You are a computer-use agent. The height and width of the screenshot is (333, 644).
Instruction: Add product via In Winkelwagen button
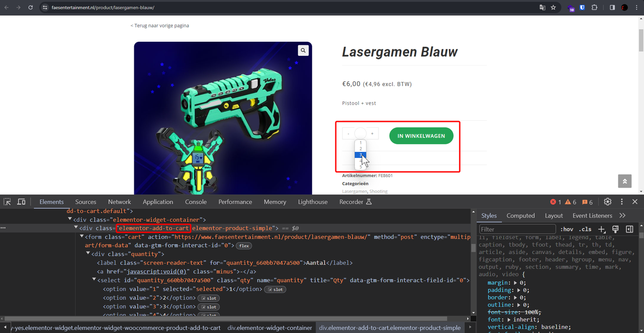421,136
